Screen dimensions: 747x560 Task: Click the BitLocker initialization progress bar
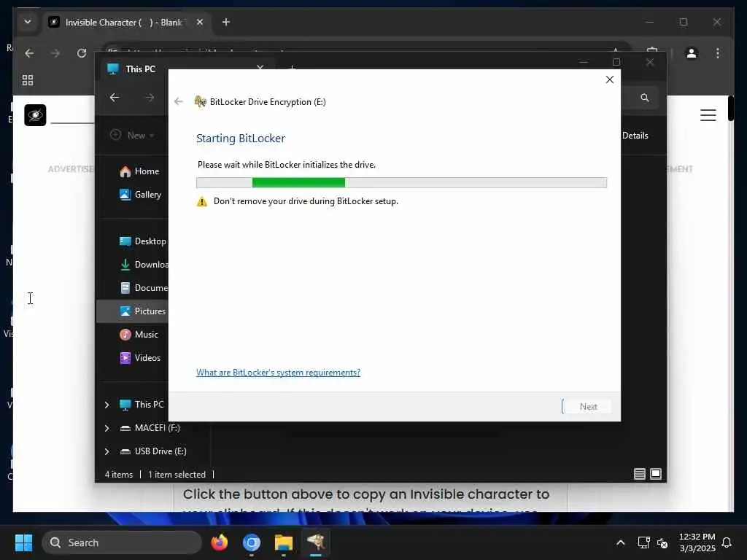(x=402, y=182)
